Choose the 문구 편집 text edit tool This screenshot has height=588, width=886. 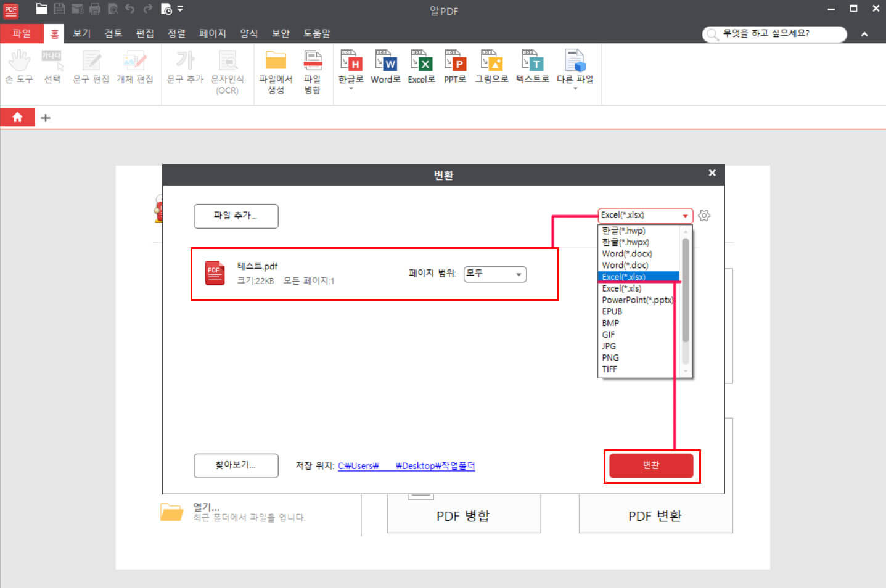point(91,67)
